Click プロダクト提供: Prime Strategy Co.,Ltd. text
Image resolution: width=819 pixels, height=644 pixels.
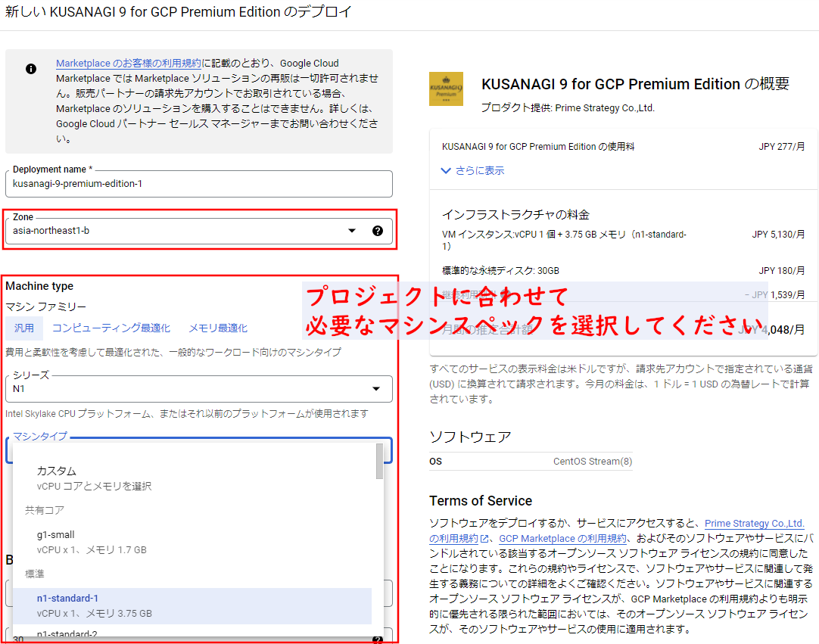[568, 108]
